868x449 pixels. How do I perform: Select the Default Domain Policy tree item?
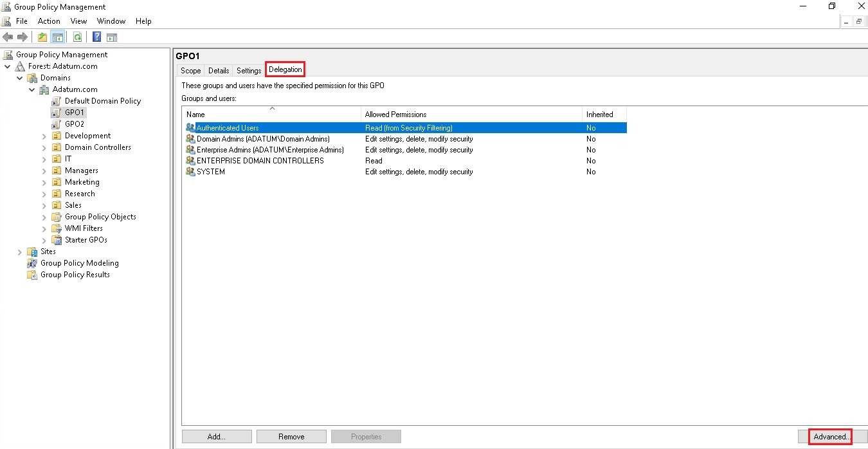pyautogui.click(x=103, y=101)
